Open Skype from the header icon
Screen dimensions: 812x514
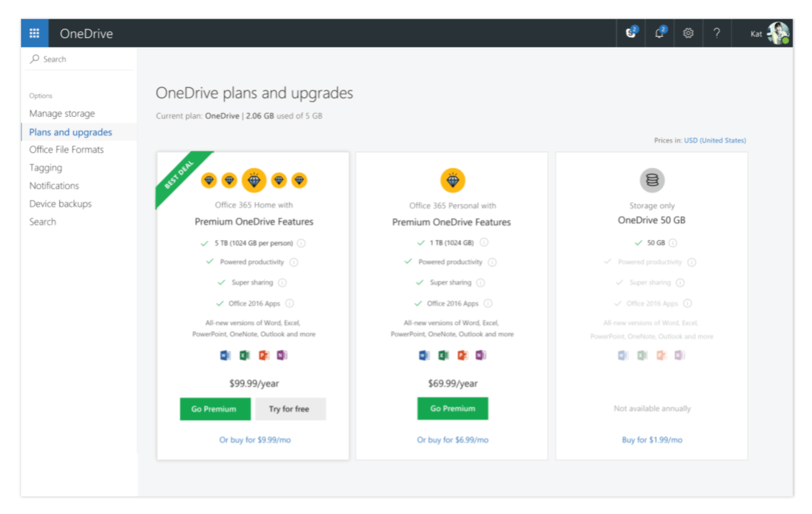click(x=631, y=33)
